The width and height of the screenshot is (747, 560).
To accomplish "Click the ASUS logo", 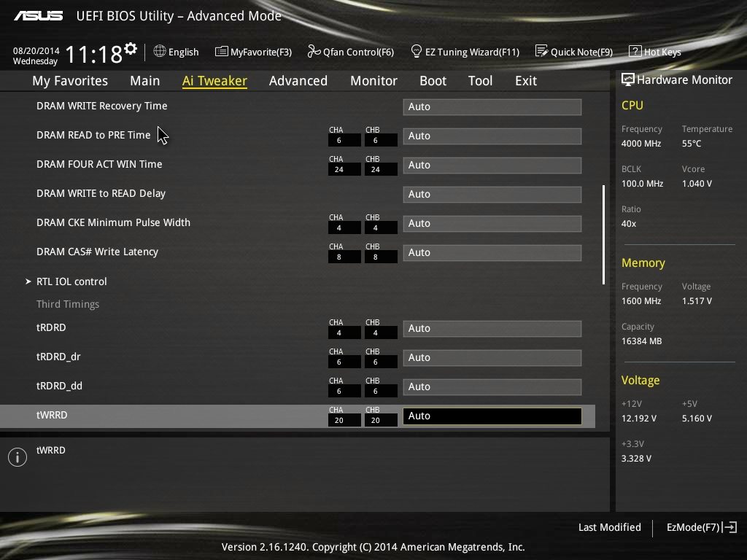I will tap(38, 16).
